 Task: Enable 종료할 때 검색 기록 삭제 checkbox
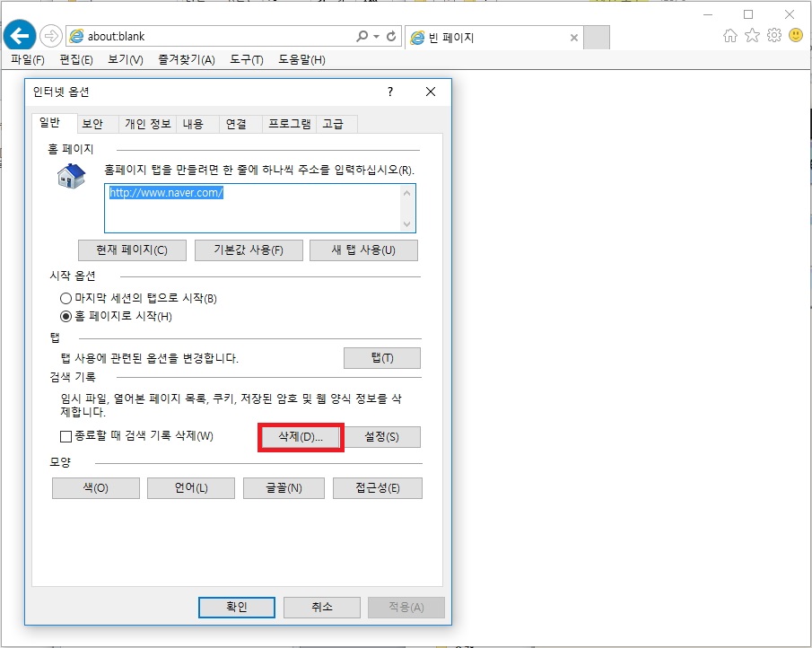click(x=65, y=437)
